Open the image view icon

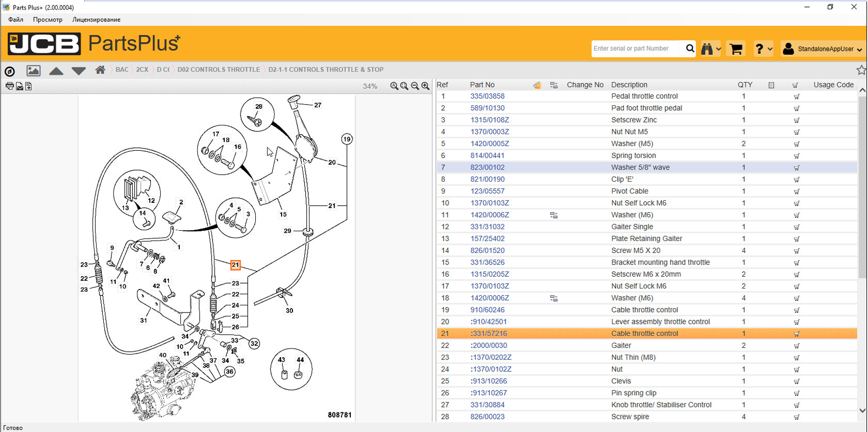tap(33, 71)
